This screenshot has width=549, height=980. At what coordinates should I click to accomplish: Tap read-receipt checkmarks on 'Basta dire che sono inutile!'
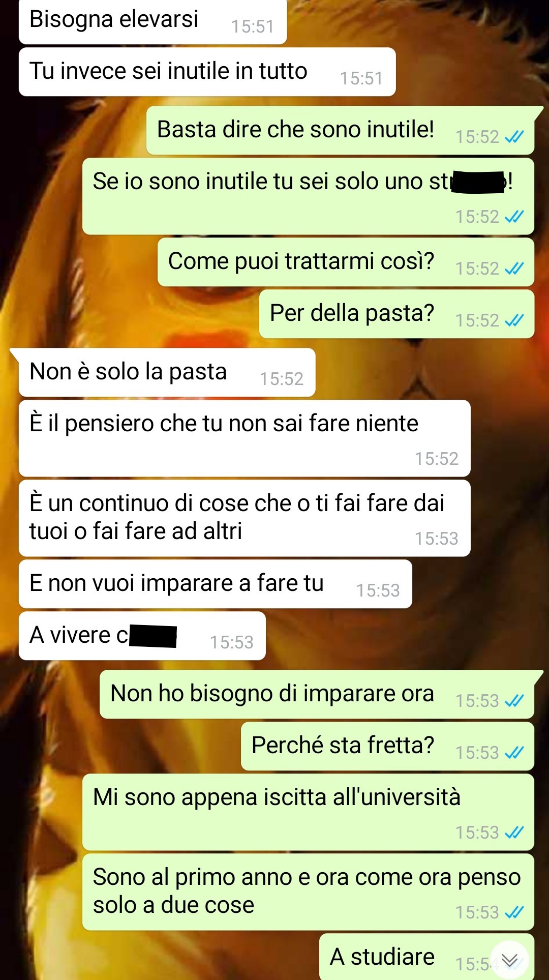[514, 137]
